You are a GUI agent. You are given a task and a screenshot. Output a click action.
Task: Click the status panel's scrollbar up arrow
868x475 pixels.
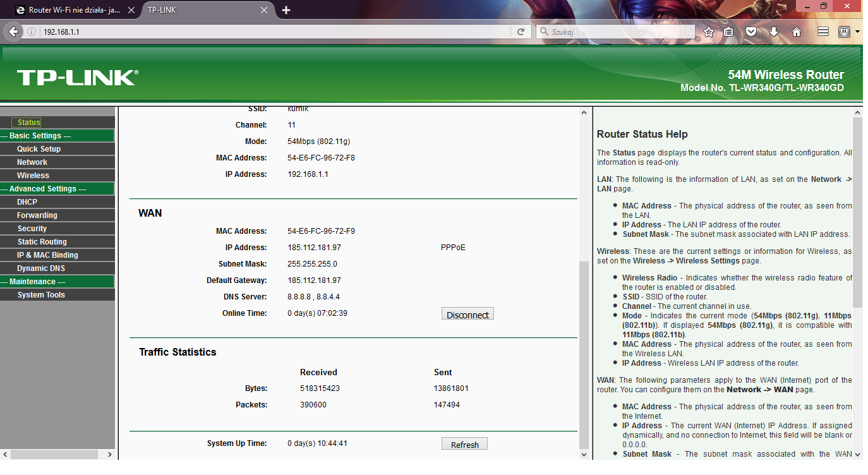coord(584,112)
